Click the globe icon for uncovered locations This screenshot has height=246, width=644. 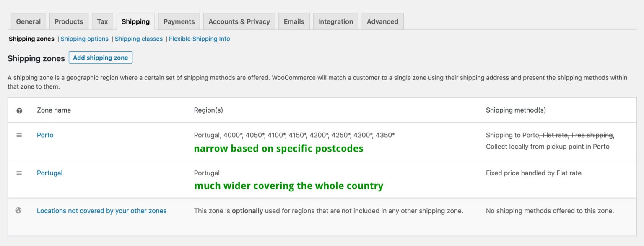tap(18, 211)
